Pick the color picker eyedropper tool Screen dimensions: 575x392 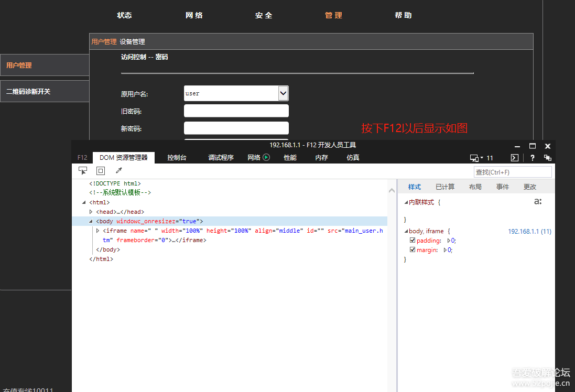119,170
